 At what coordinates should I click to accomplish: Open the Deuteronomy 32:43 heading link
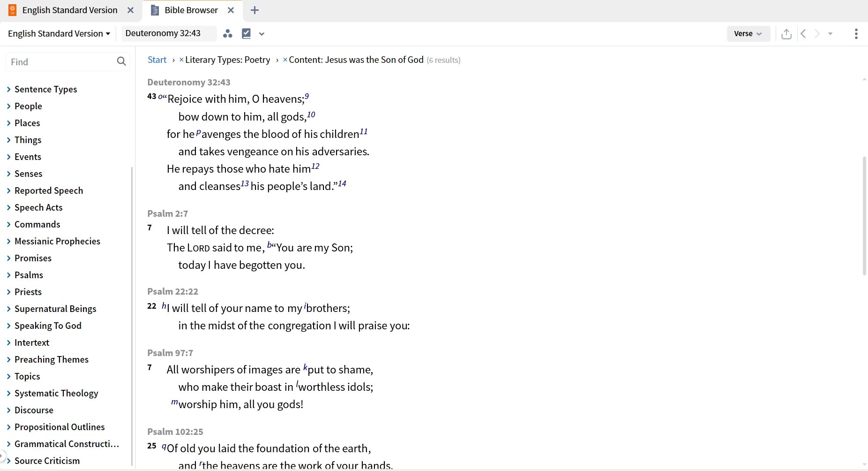189,82
